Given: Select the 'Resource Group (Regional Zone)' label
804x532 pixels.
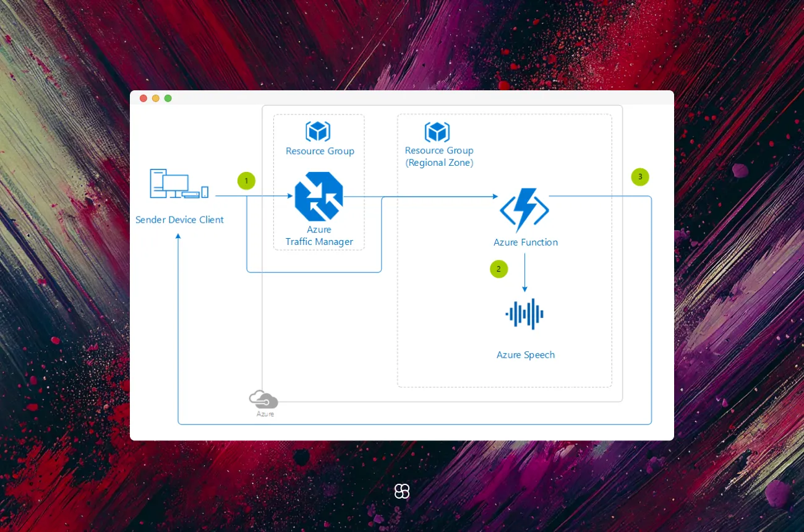Looking at the screenshot, I should pyautogui.click(x=439, y=157).
